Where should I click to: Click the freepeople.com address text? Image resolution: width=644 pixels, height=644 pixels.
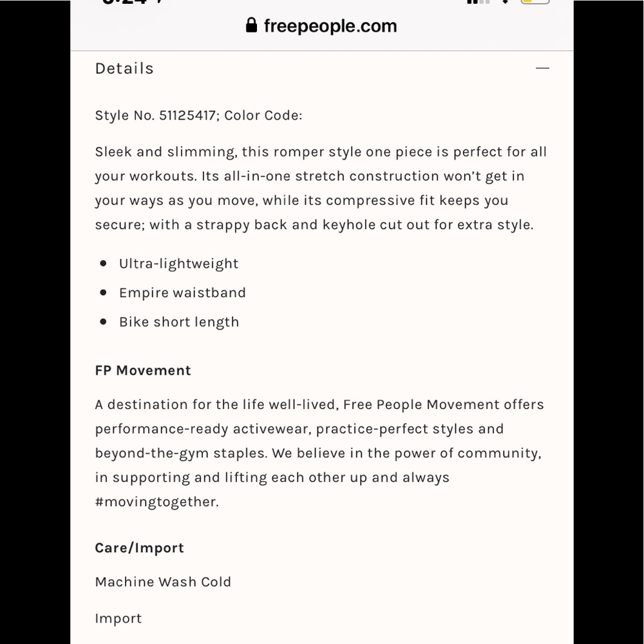click(x=330, y=26)
